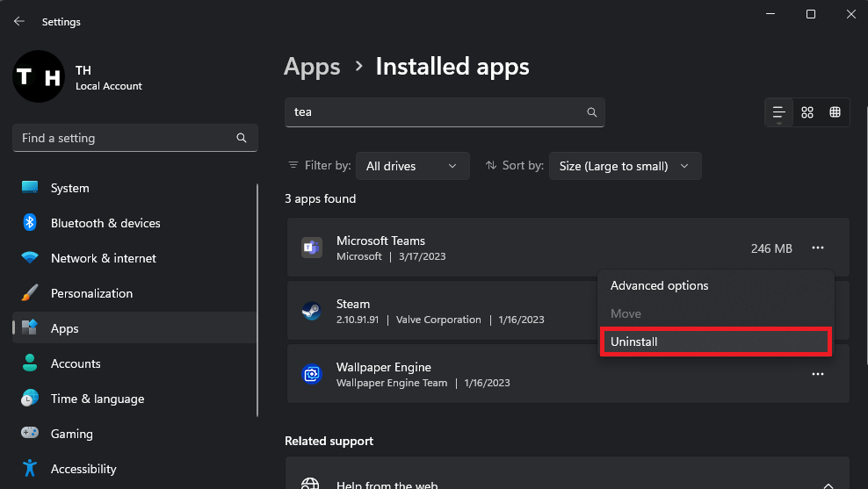Click the Microsoft Teams app icon

[311, 248]
